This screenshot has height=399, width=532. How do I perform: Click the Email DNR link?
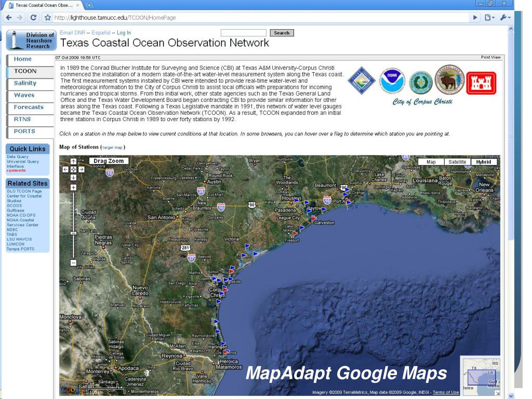pyautogui.click(x=73, y=33)
